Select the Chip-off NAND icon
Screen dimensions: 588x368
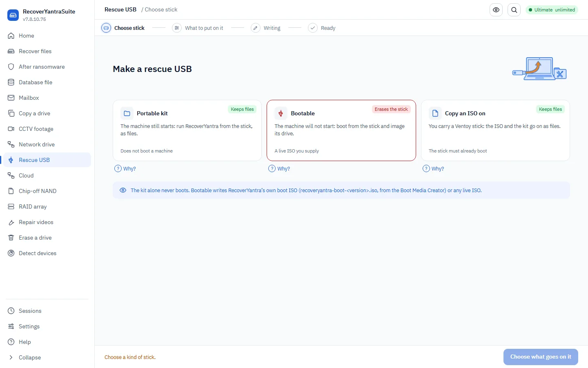coord(11,191)
